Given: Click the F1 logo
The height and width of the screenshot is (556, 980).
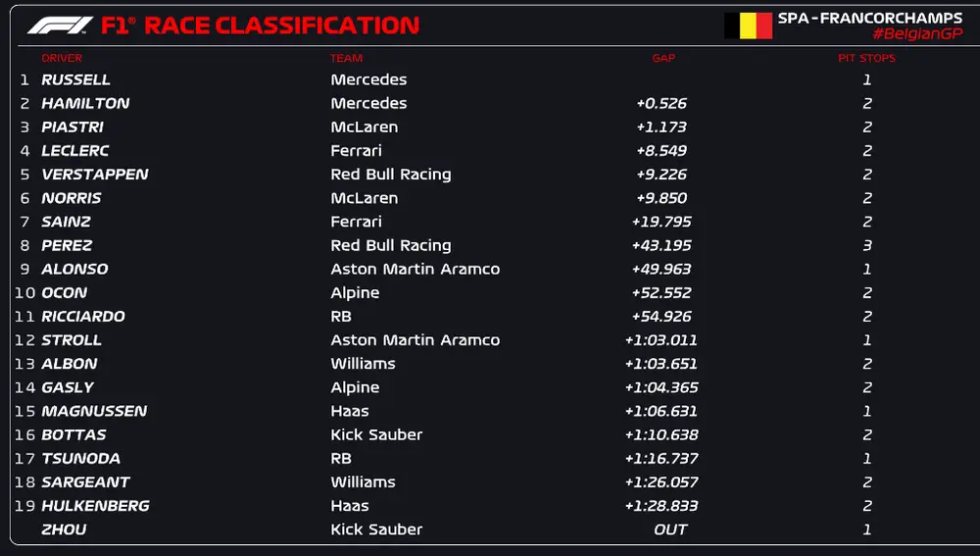Looking at the screenshot, I should (x=60, y=25).
